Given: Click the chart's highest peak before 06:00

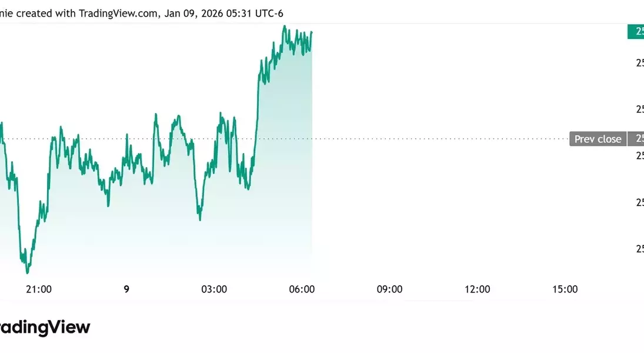Looking at the screenshot, I should pos(285,26).
